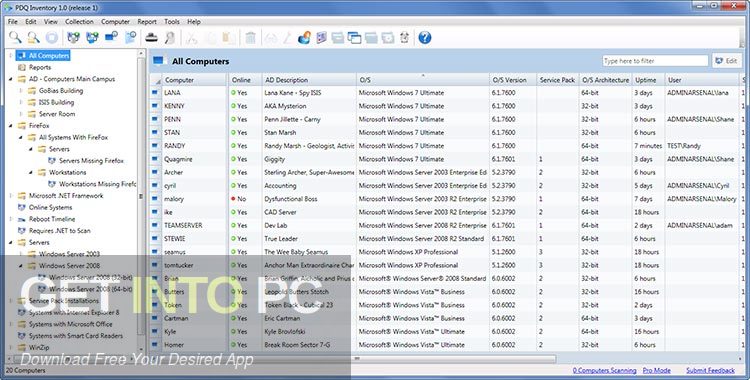The height and width of the screenshot is (380, 750).
Task: Open the 0 Computers Scanning link
Action: [x=605, y=370]
